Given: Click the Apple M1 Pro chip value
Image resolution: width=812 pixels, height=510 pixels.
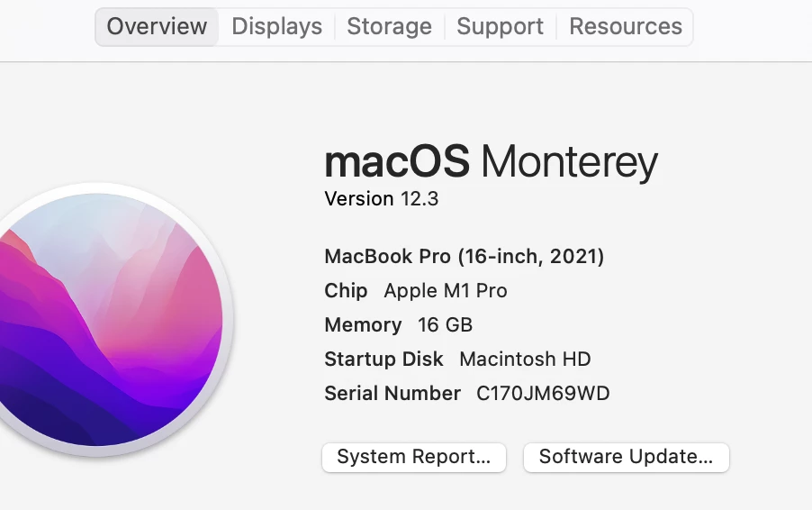Looking at the screenshot, I should pos(446,291).
